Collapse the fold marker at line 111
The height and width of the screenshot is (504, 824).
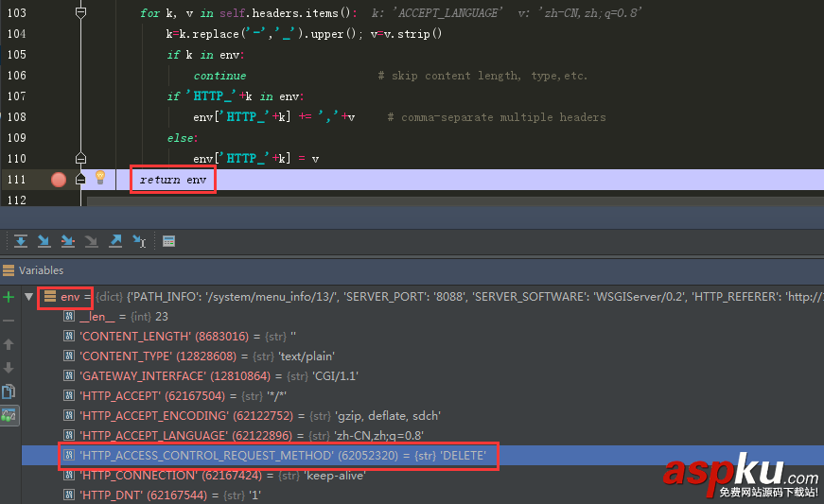click(80, 179)
